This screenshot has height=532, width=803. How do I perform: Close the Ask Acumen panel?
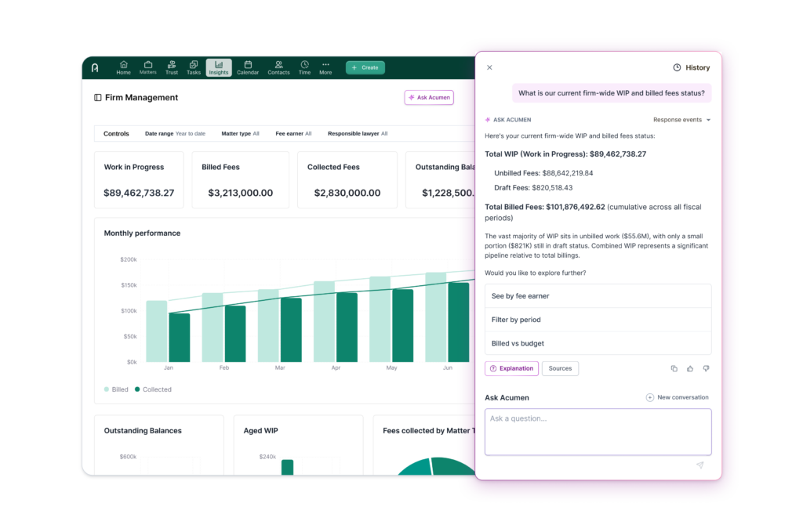click(489, 67)
